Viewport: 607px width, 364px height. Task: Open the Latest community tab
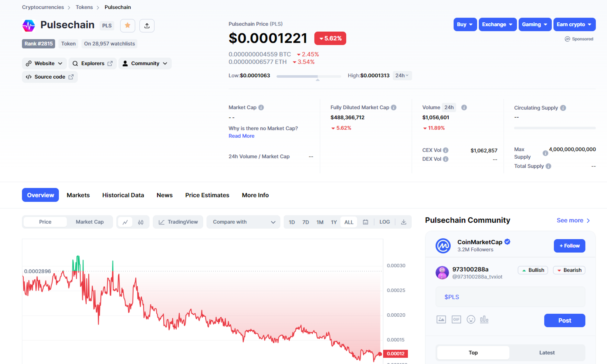point(547,352)
